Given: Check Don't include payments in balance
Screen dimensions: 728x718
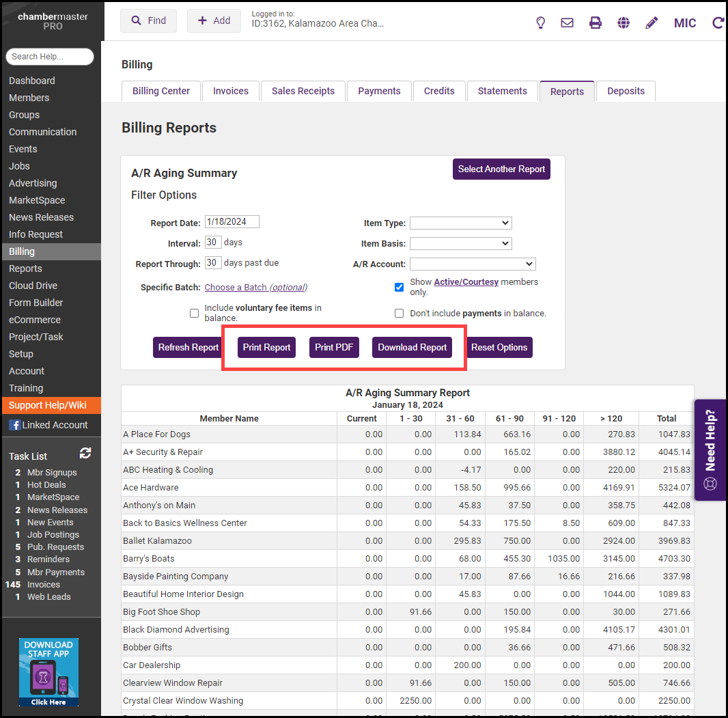Looking at the screenshot, I should click(400, 314).
